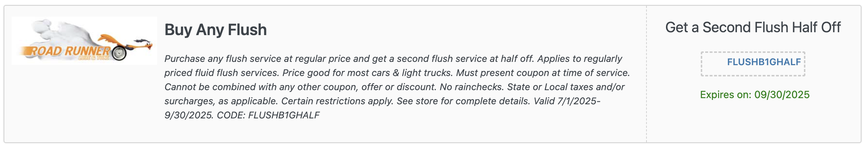Click the Must present coupon sentence
Screen dimensions: 868x147
coord(543,73)
